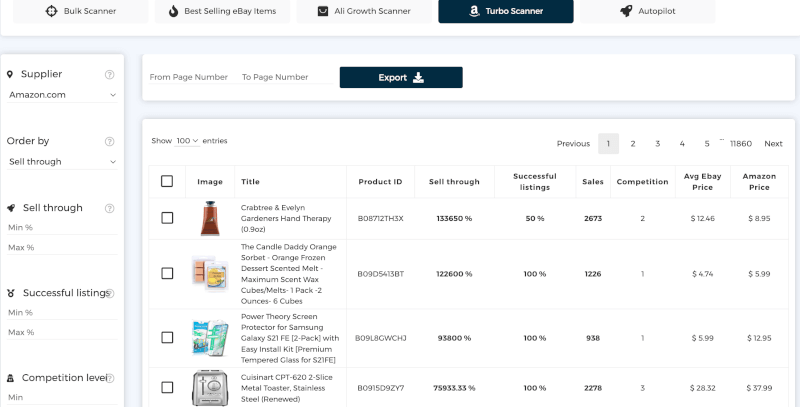
Task: Go to the Next page
Action: pyautogui.click(x=773, y=144)
